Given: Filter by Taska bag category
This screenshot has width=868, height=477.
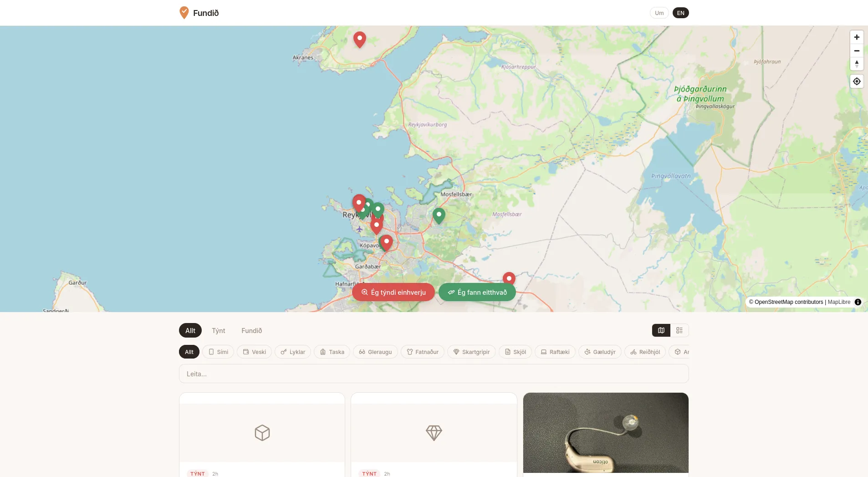Looking at the screenshot, I should click(332, 352).
